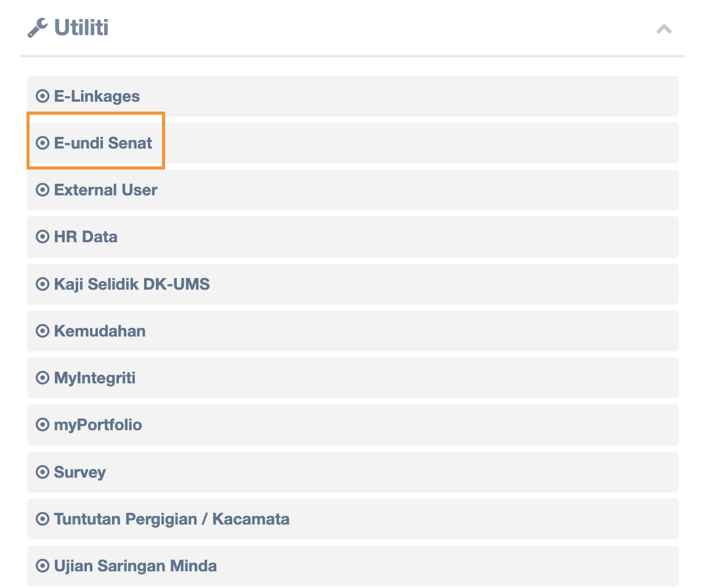Open the E-Linkages menu item
The height and width of the screenshot is (588, 706).
coord(97,96)
